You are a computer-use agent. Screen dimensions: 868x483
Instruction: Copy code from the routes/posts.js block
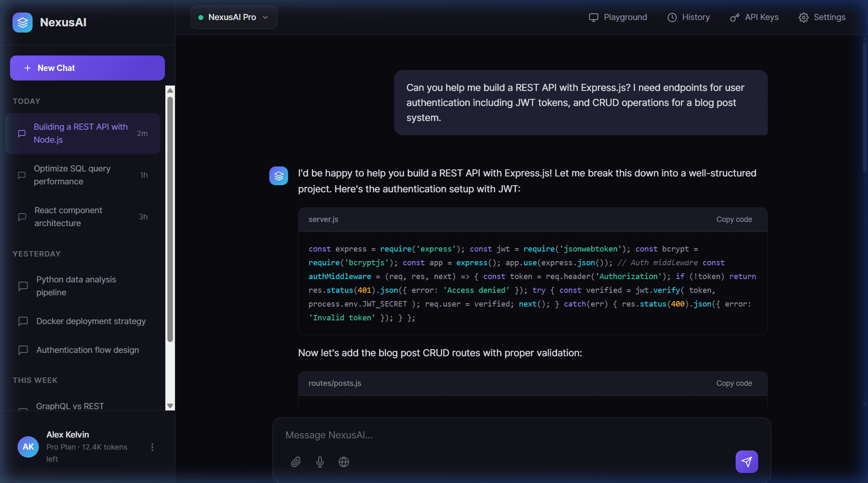click(x=734, y=383)
